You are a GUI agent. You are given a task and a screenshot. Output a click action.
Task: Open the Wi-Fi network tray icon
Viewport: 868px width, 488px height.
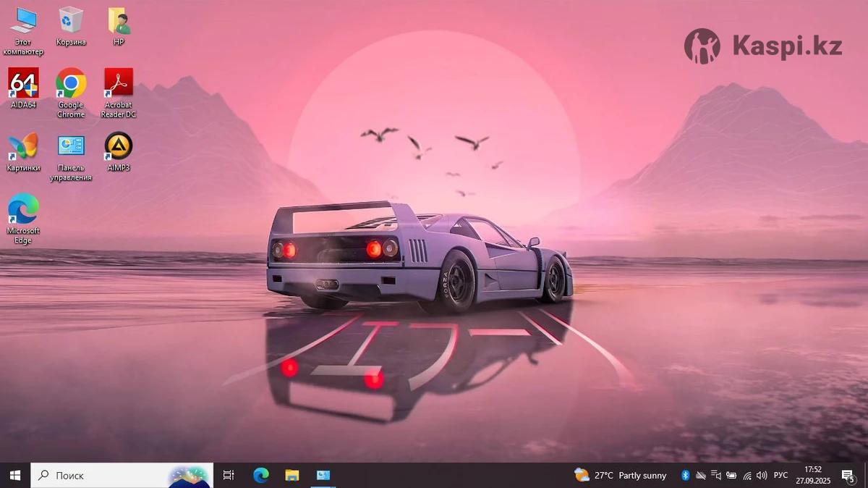pos(746,476)
